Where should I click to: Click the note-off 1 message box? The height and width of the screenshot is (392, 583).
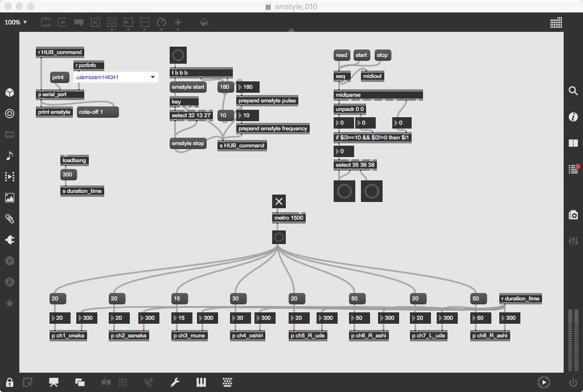click(98, 112)
